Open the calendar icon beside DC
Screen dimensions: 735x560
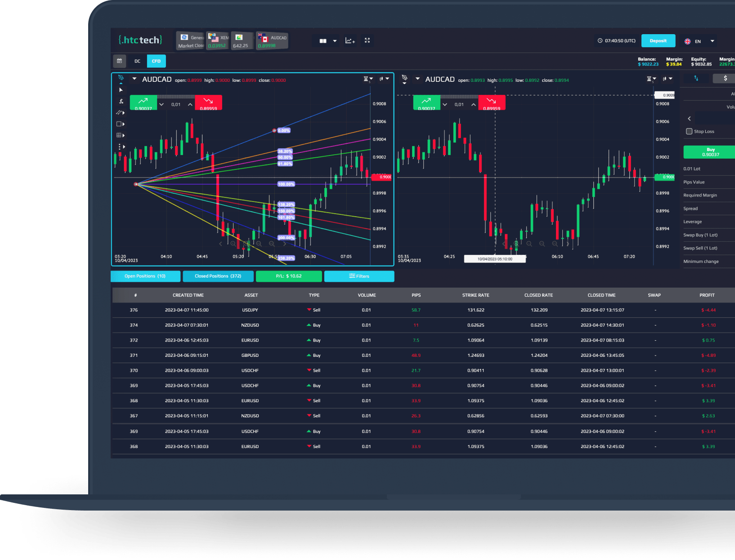119,61
